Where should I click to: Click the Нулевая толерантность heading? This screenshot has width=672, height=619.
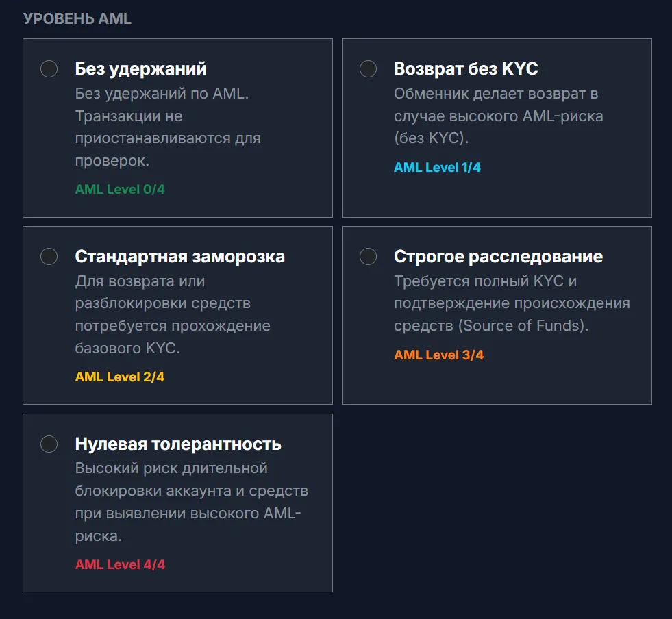(178, 444)
